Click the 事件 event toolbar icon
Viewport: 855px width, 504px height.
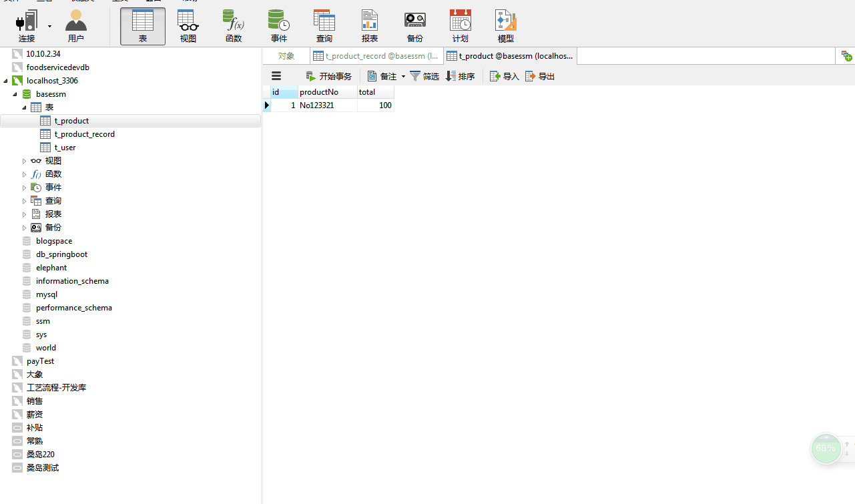pos(279,27)
